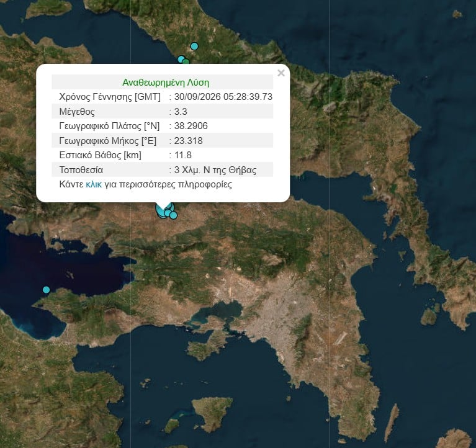Close the earthquake info popup
Image resolution: width=476 pixels, height=448 pixels.
(281, 73)
